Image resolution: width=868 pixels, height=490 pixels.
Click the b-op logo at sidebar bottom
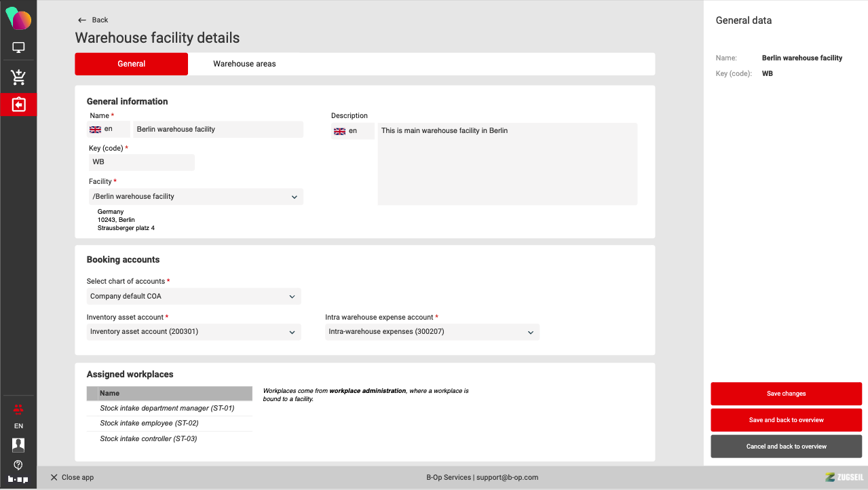18,479
